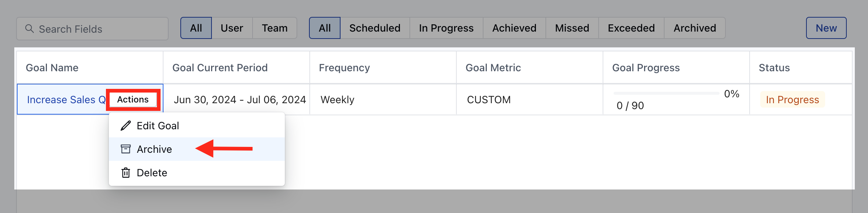Screen dimensions: 868x213
Task: Filter goals by Team
Action: (x=275, y=28)
